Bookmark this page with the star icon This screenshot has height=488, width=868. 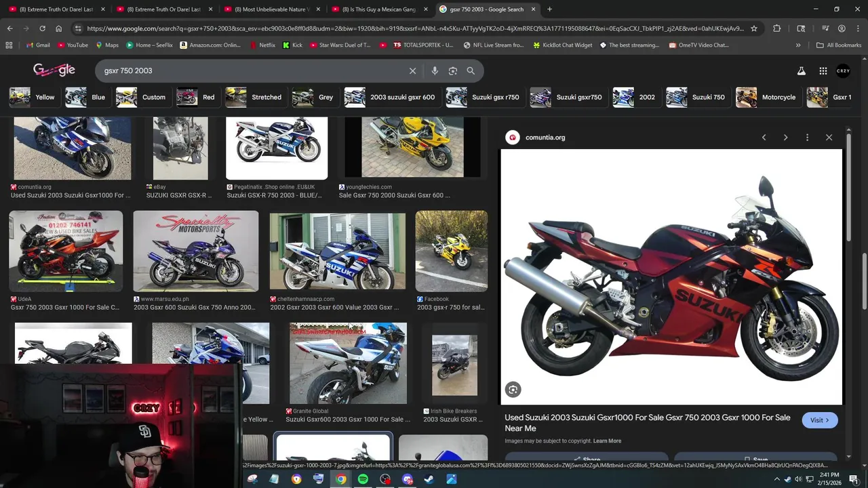tap(753, 28)
